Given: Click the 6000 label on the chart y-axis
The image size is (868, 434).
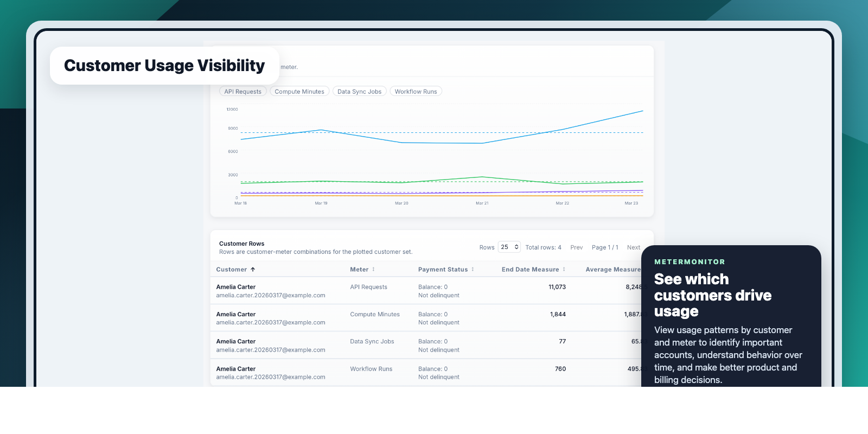Looking at the screenshot, I should [x=233, y=152].
